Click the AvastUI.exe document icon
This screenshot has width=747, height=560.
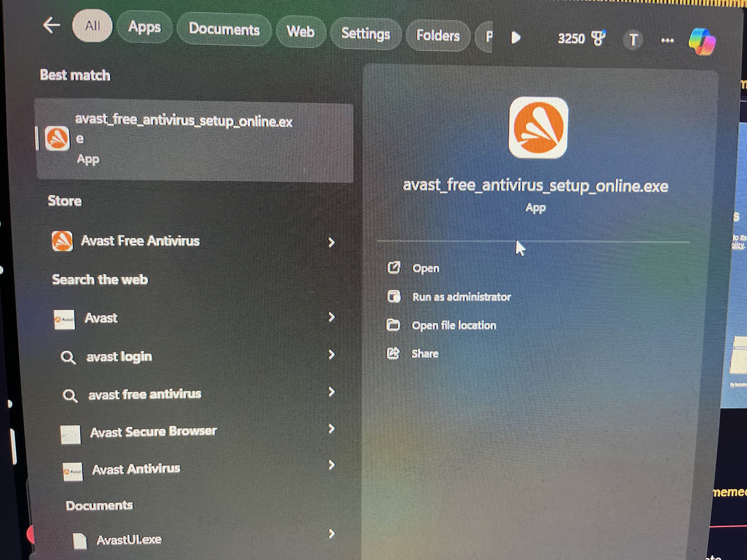[80, 541]
